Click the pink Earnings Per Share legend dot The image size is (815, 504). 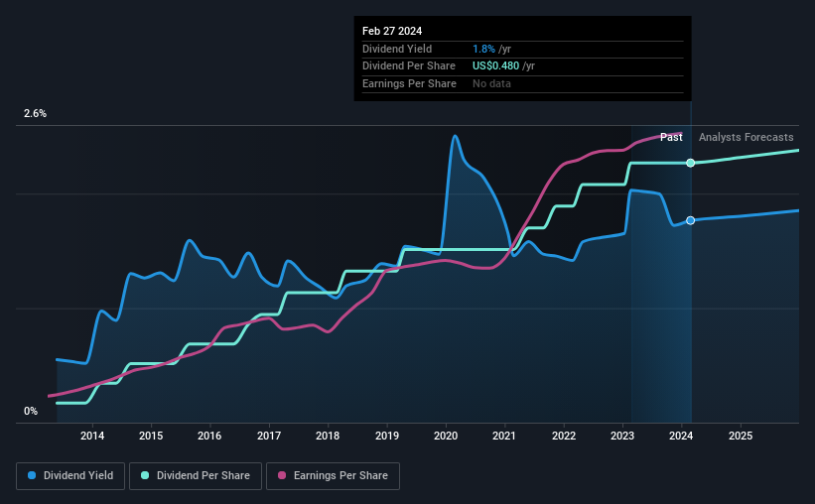click(x=282, y=475)
